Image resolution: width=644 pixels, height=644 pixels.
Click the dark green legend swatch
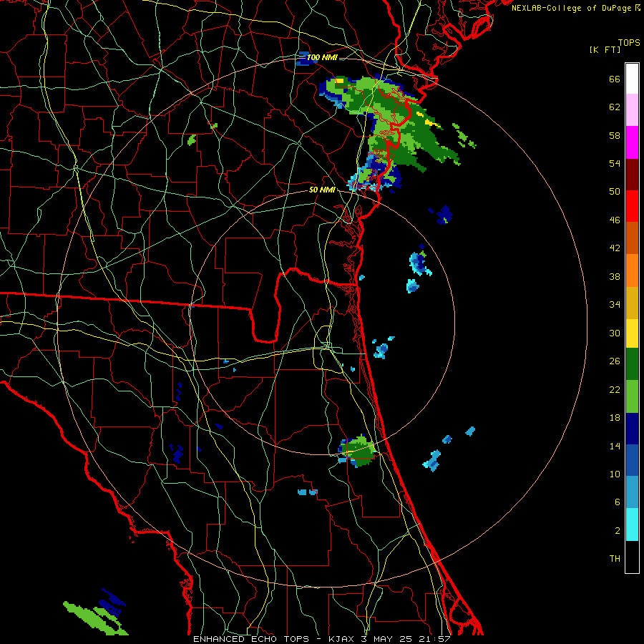[x=632, y=364]
